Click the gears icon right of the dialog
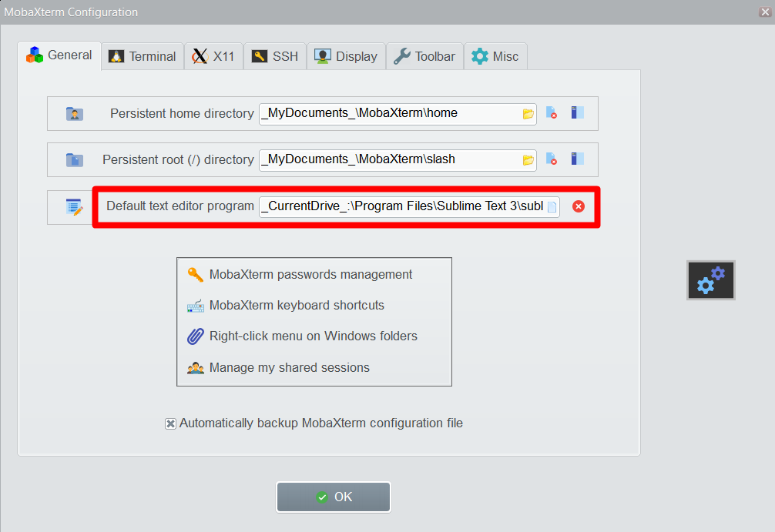 (710, 279)
